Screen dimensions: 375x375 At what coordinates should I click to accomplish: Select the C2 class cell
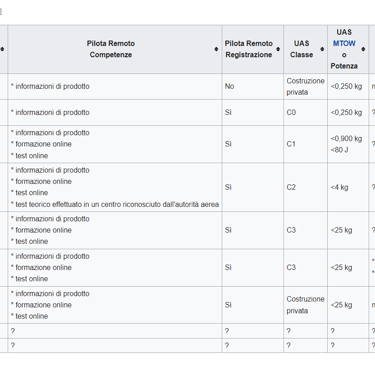305,187
